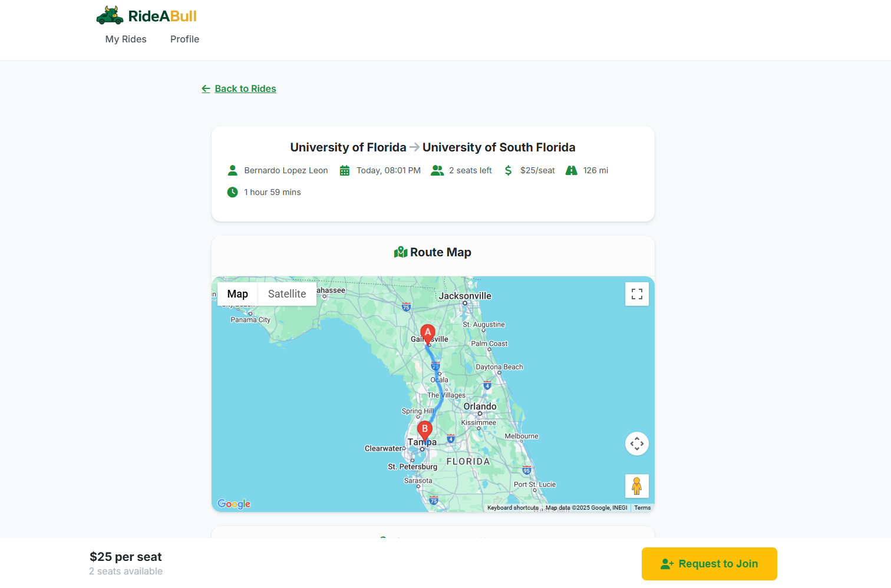Click the calendar date icon
891x588 pixels.
pyautogui.click(x=345, y=170)
